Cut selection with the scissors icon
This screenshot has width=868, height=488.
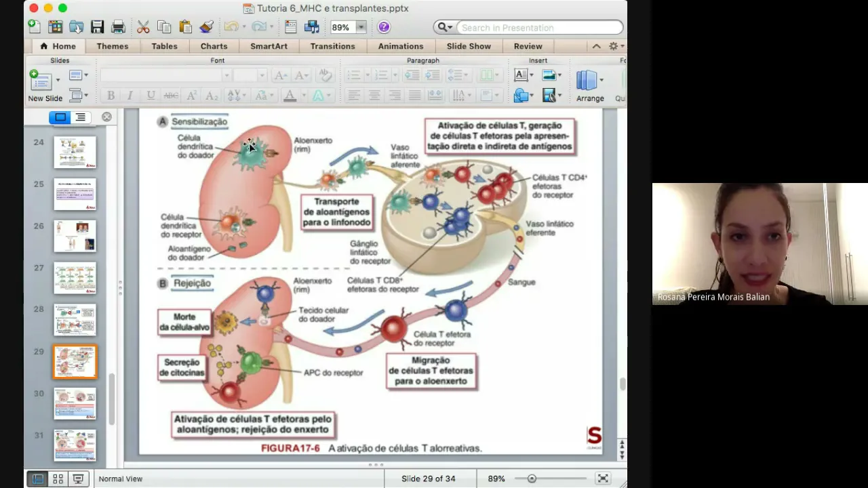(x=143, y=27)
